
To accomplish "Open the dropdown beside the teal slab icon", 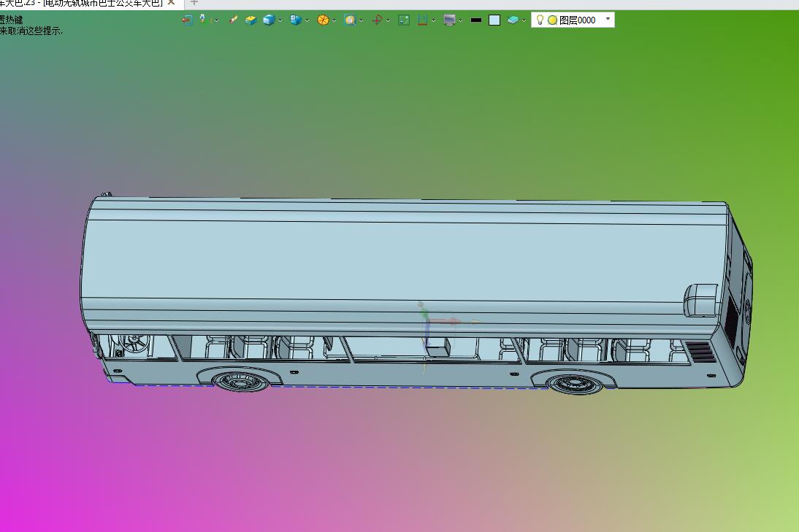I will pos(524,20).
